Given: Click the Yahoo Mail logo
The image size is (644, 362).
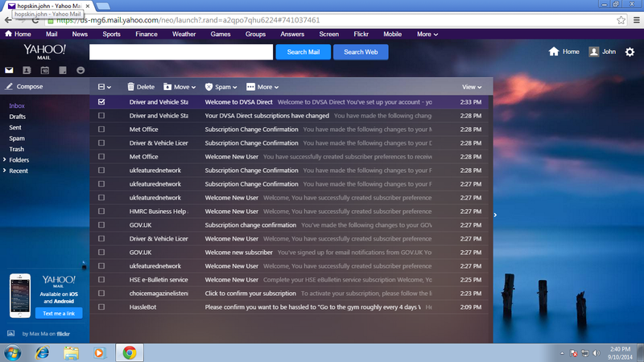Looking at the screenshot, I should pyautogui.click(x=44, y=51).
